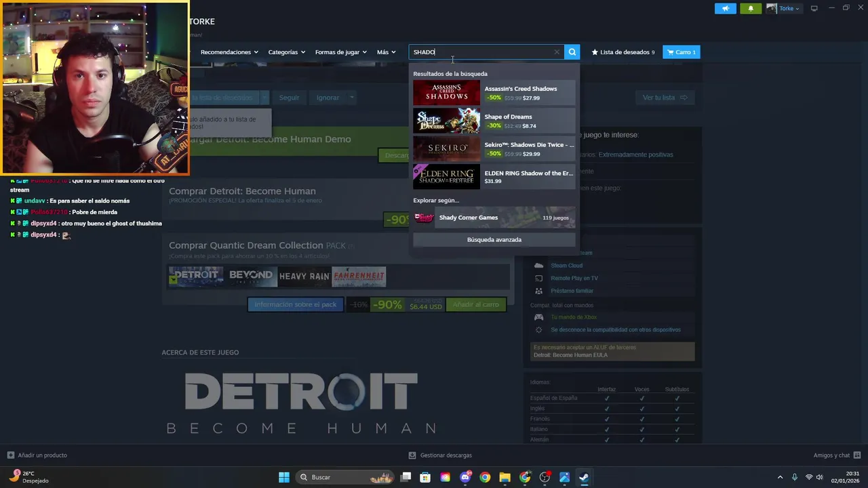Open Amigos y chat
Screen dimensions: 868x488
tap(837, 455)
